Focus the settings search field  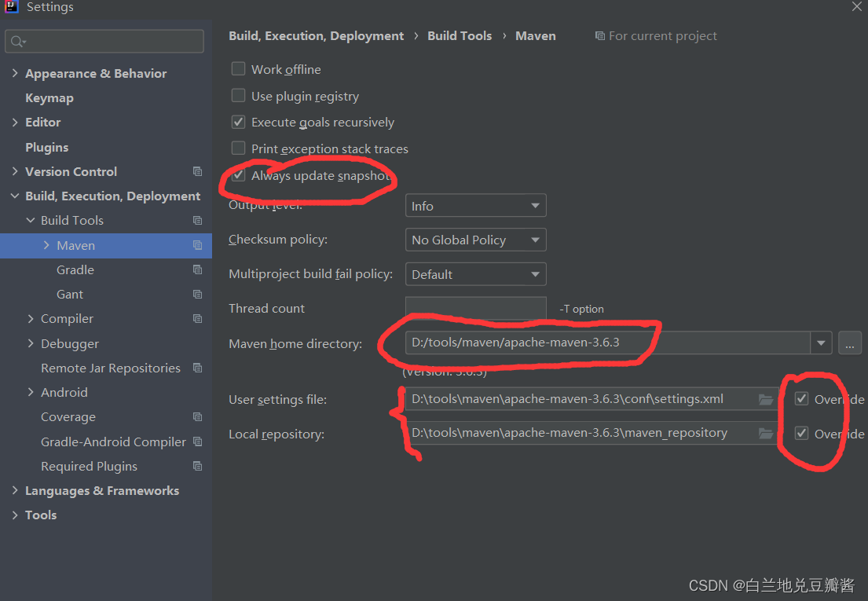click(x=104, y=42)
